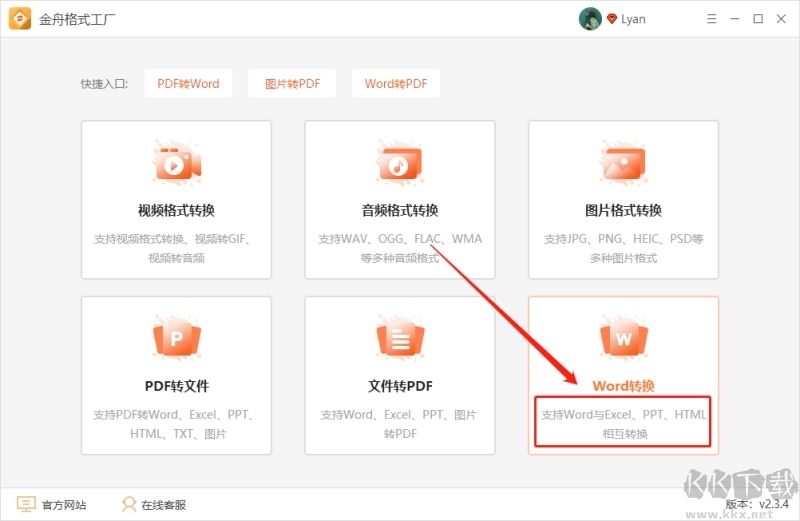
Task: Select 图片格式转换 title
Action: [x=623, y=210]
